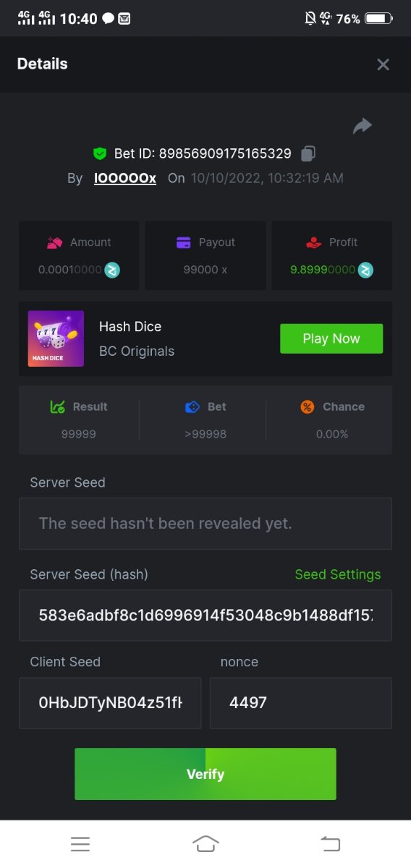Open the Hash Dice game thumbnail
411x868 pixels.
[x=56, y=339]
